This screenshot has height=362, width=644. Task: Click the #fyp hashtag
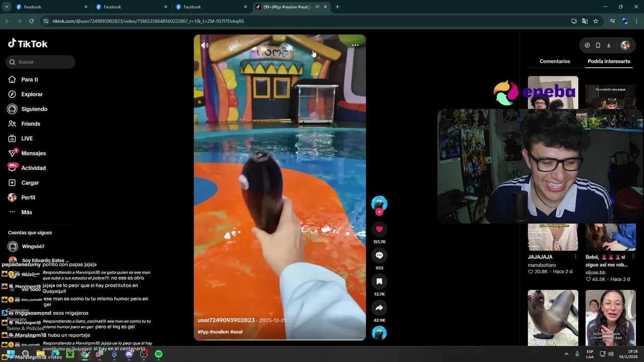[203, 332]
